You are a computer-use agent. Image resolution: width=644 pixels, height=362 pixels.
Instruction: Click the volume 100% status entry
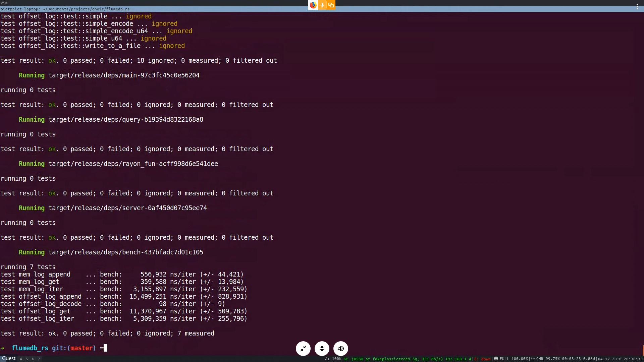[333, 359]
